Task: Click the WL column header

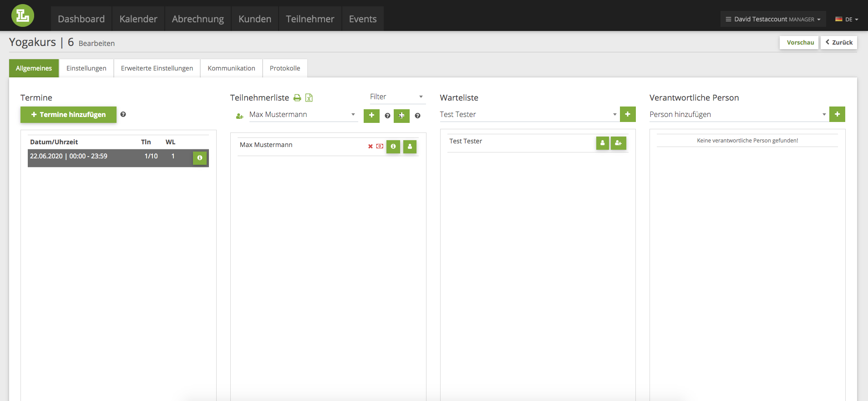Action: tap(170, 142)
